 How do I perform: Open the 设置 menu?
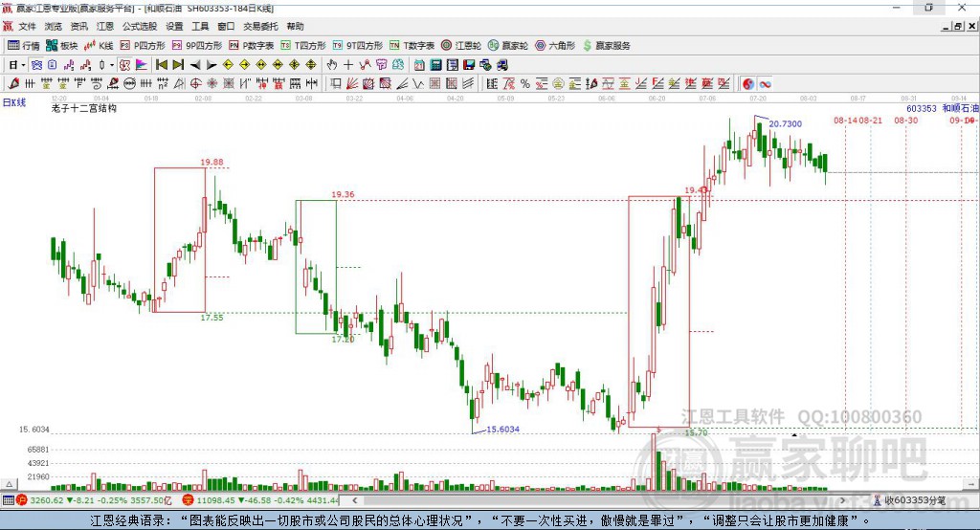pyautogui.click(x=174, y=26)
